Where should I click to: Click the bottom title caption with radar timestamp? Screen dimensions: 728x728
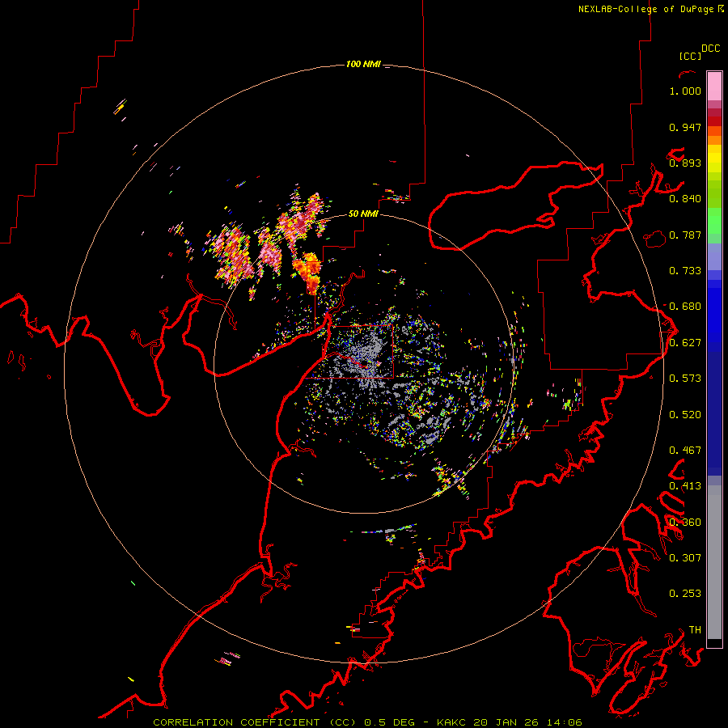click(367, 722)
